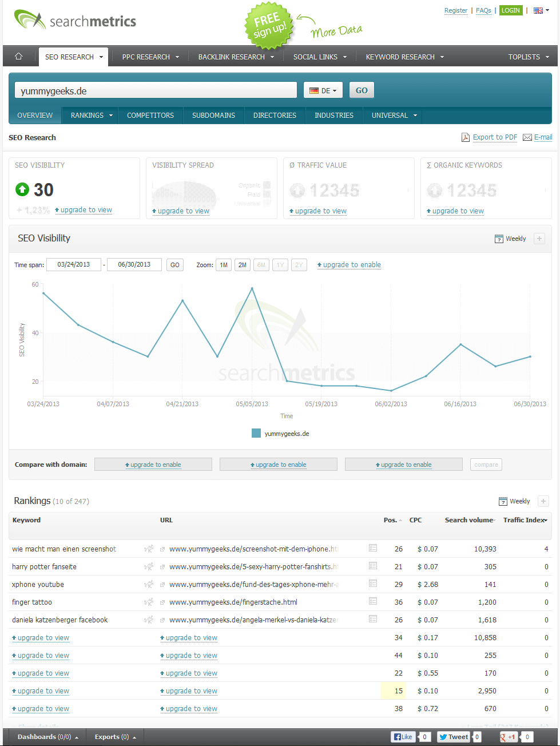Click chart data point at 05/05/2013 peak
Screen dimensions: 560x746
(x=252, y=288)
